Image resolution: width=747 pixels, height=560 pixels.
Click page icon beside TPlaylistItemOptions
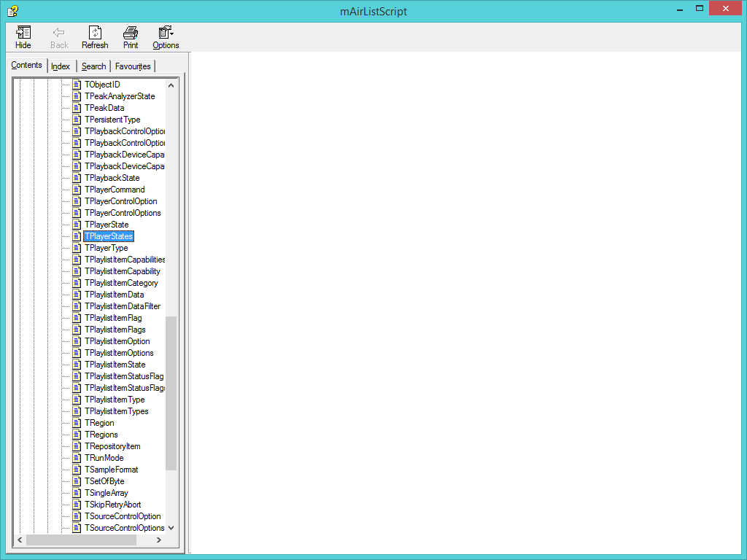tap(77, 353)
